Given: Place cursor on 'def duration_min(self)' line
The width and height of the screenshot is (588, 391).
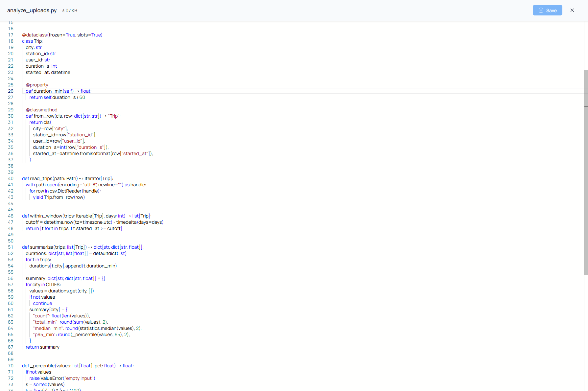Looking at the screenshot, I should pyautogui.click(x=59, y=91).
